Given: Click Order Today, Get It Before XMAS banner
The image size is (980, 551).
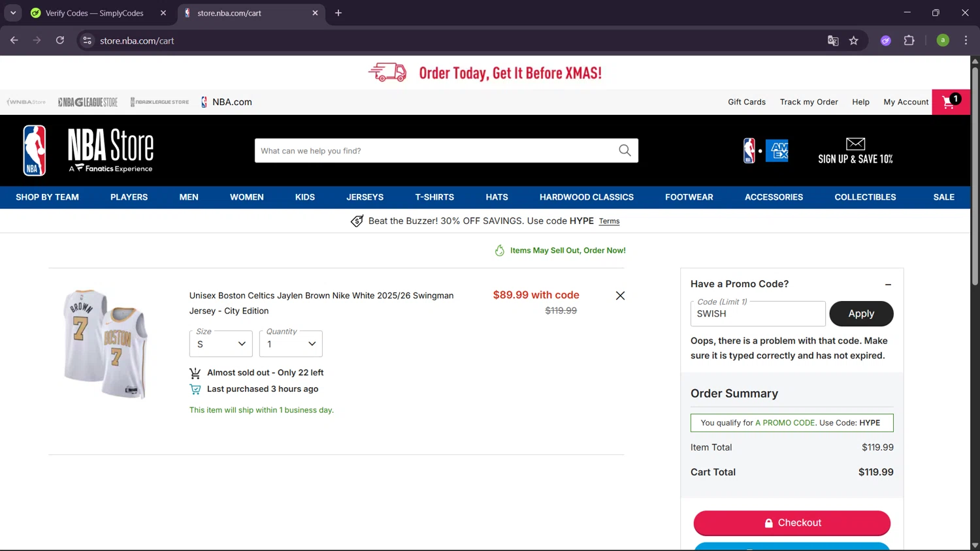Looking at the screenshot, I should point(485,72).
